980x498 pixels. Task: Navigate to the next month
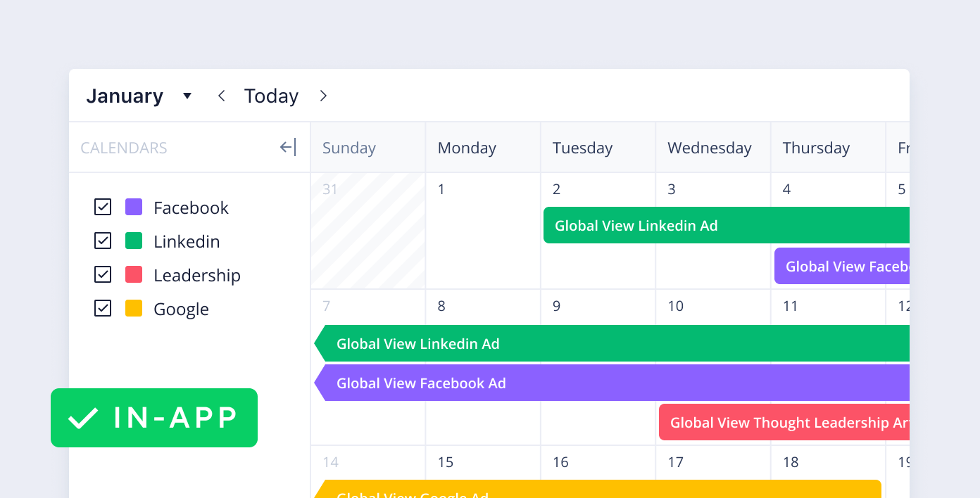click(x=323, y=96)
